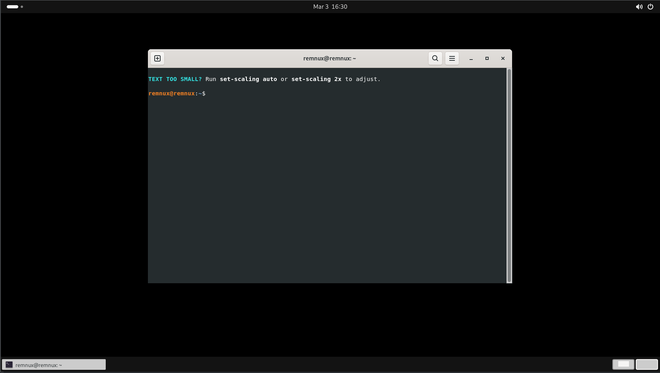Open a new terminal tab

click(157, 59)
